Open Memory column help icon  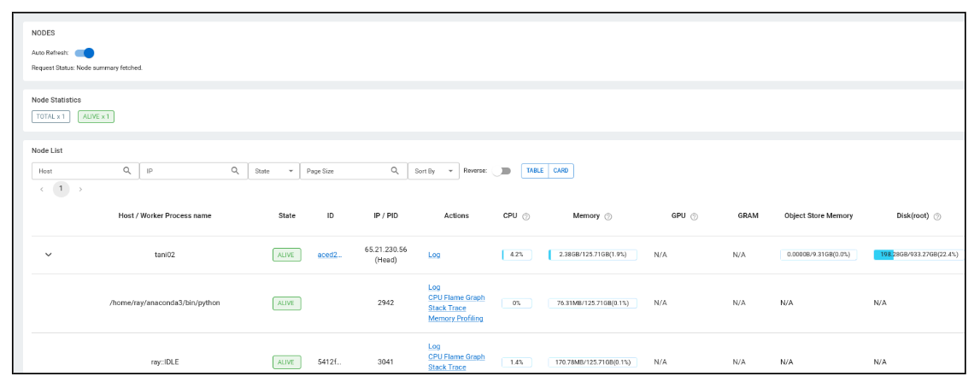pyautogui.click(x=608, y=216)
